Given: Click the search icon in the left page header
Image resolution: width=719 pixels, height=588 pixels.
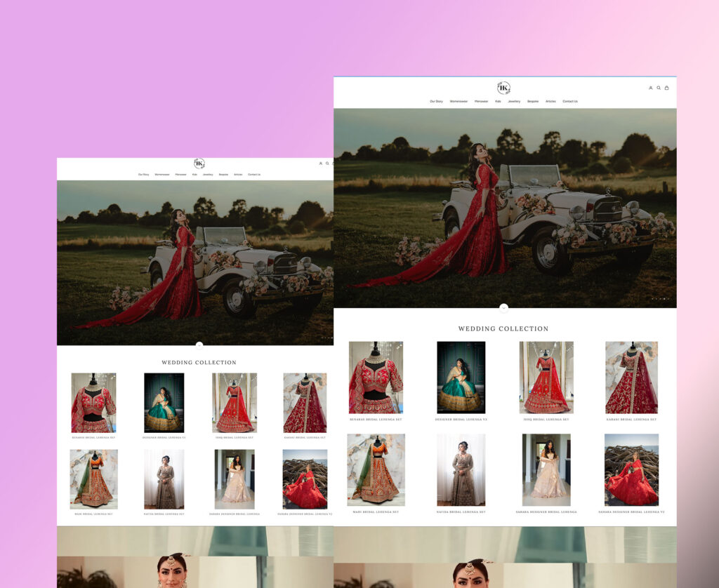Looking at the screenshot, I should (x=327, y=163).
